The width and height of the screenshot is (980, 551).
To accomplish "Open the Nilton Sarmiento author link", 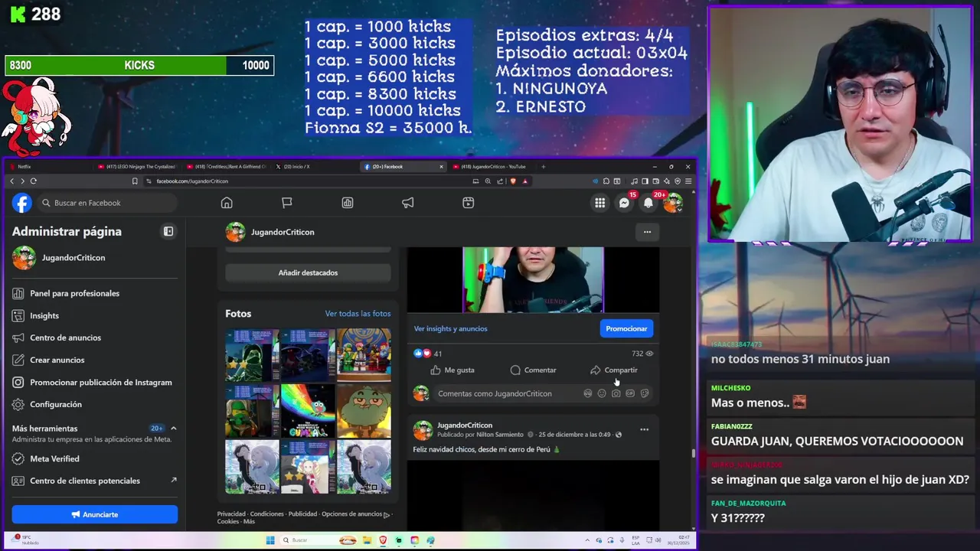I will click(x=501, y=435).
